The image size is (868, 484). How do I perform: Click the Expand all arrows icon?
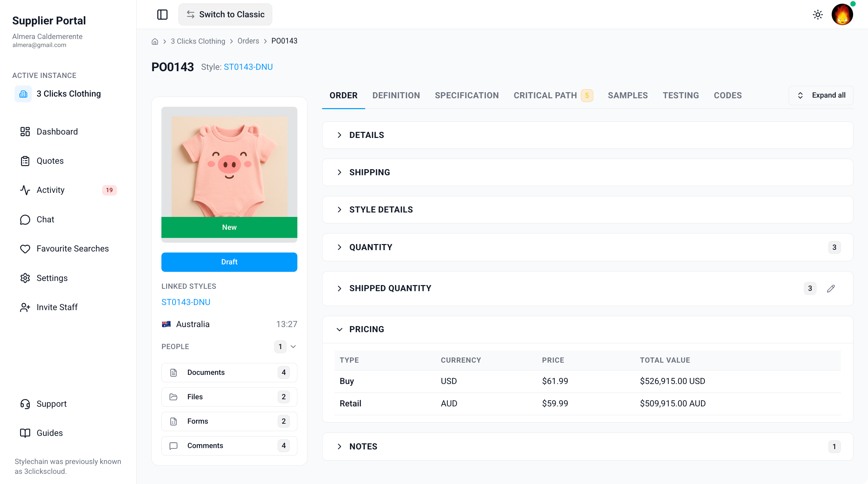click(x=801, y=95)
